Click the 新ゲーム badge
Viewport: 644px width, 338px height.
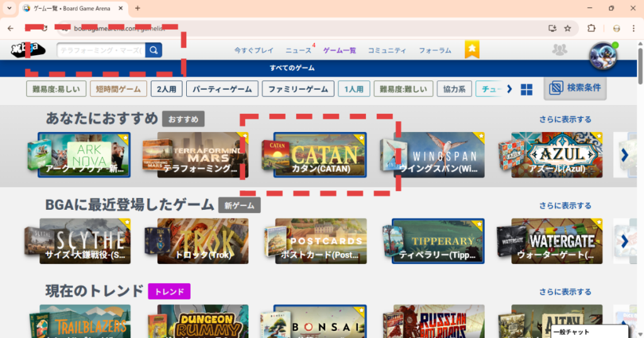click(x=240, y=205)
